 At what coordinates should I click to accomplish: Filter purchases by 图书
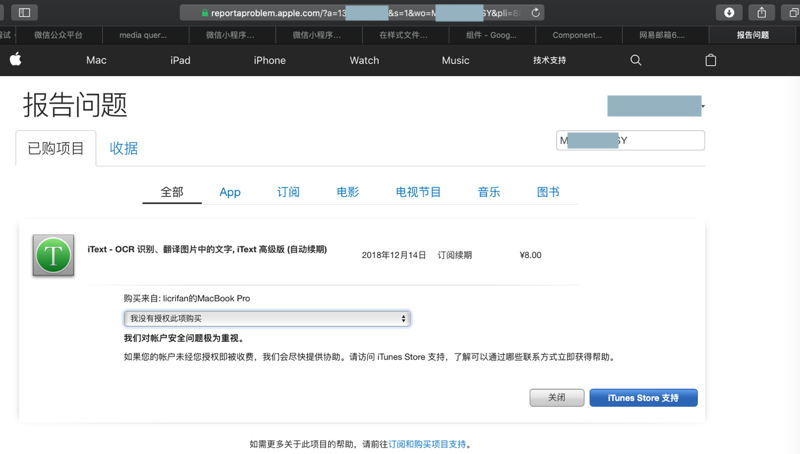(x=548, y=192)
